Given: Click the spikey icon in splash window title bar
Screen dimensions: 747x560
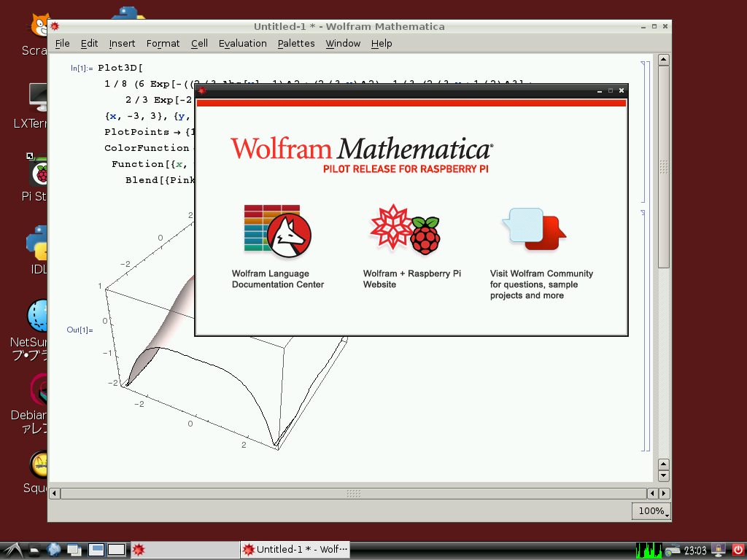Looking at the screenshot, I should pyautogui.click(x=203, y=90).
